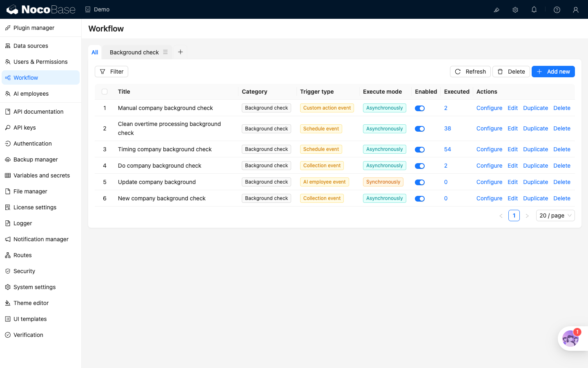Open the Background check tab menu icon
This screenshot has width=588, height=368.
[x=165, y=52]
